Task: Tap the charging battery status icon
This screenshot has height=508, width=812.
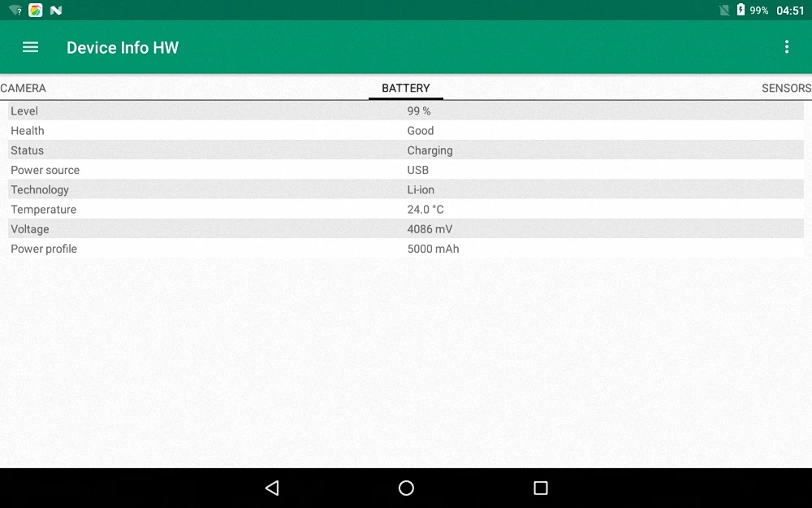Action: tap(741, 10)
